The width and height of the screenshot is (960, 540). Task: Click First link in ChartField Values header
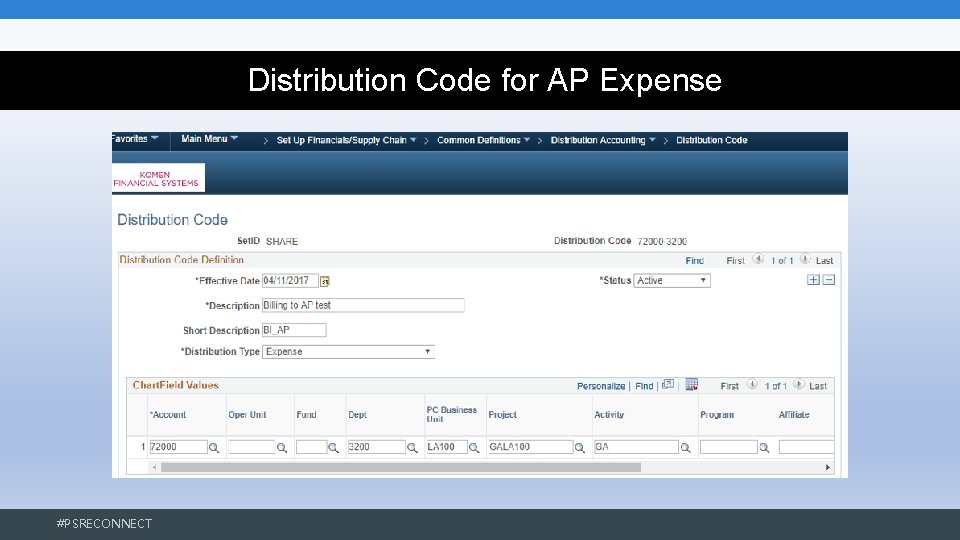729,386
